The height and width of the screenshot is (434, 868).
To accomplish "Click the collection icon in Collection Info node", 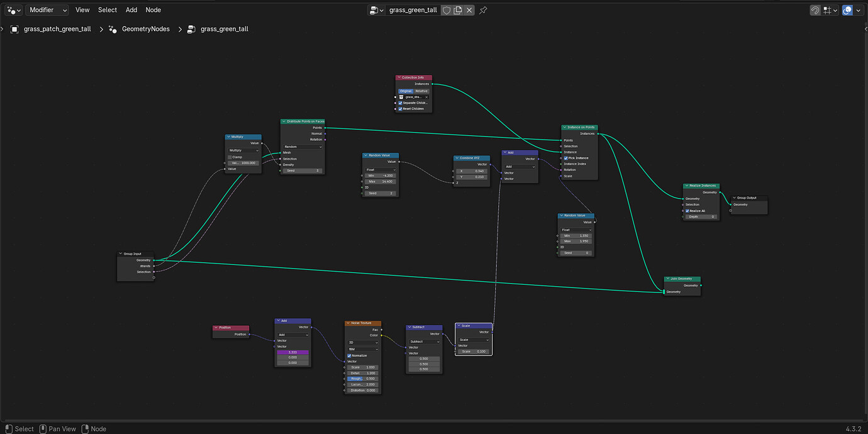I will tap(401, 97).
